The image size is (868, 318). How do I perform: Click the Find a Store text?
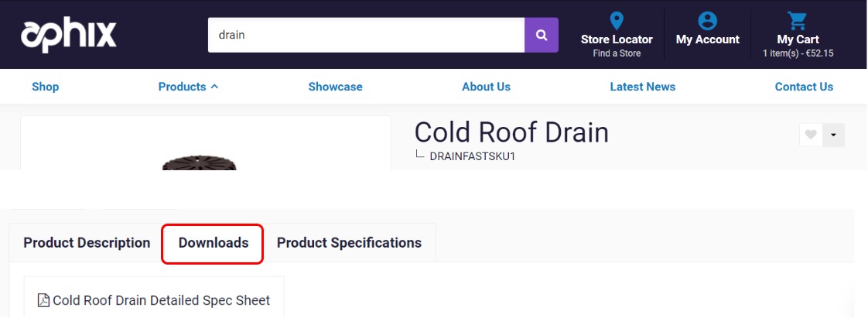617,53
